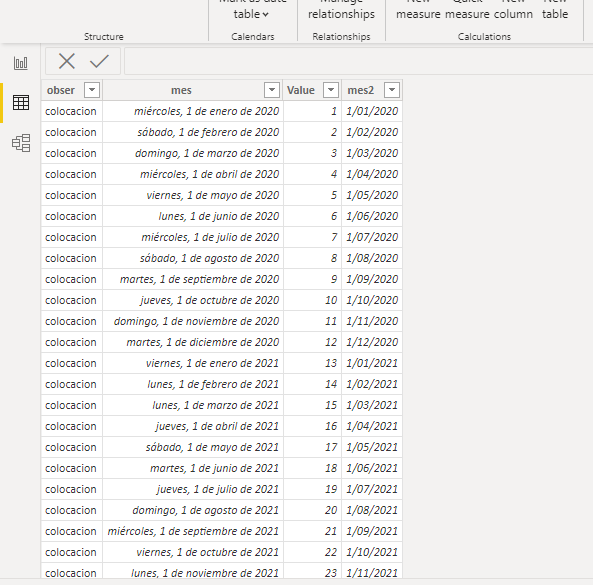
Task: Click cell miércoles, 1 de abril de 2020
Action: pyautogui.click(x=193, y=174)
